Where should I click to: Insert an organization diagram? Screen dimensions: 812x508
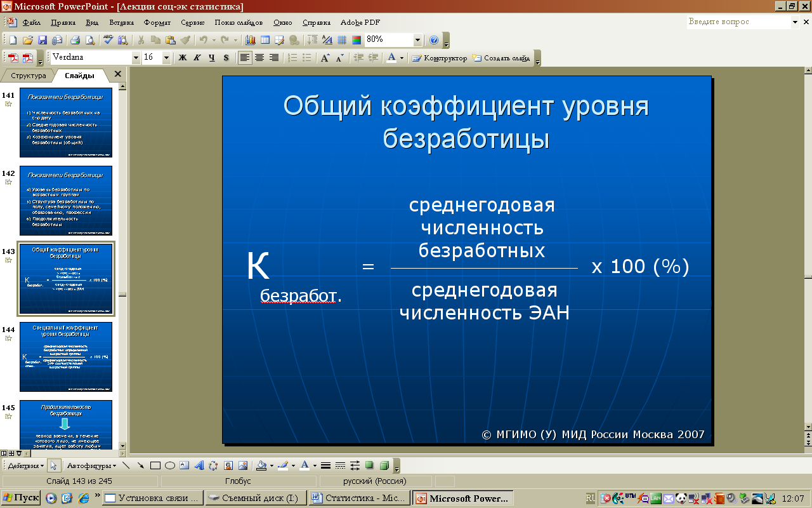tap(213, 465)
